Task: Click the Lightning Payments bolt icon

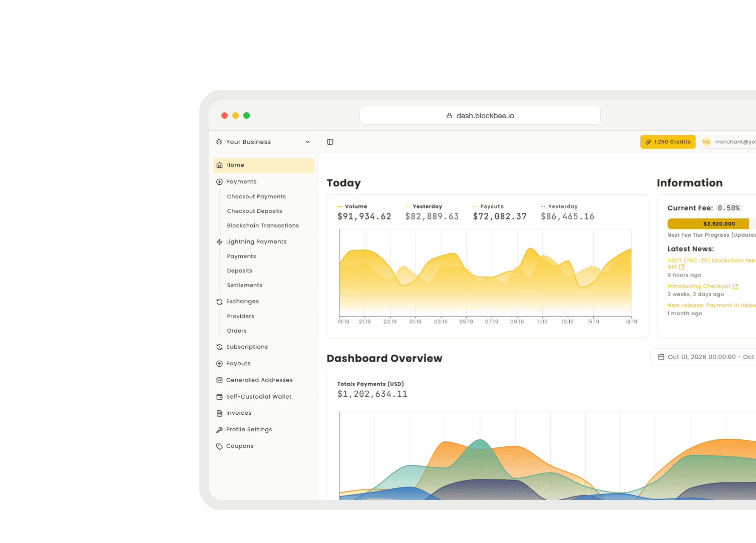Action: pyautogui.click(x=219, y=242)
